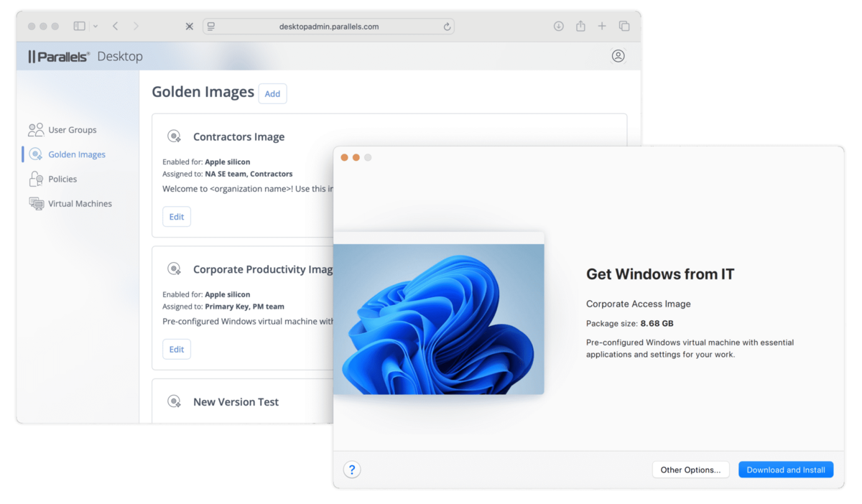Open User Groups in sidebar
The height and width of the screenshot is (504, 862).
(73, 130)
